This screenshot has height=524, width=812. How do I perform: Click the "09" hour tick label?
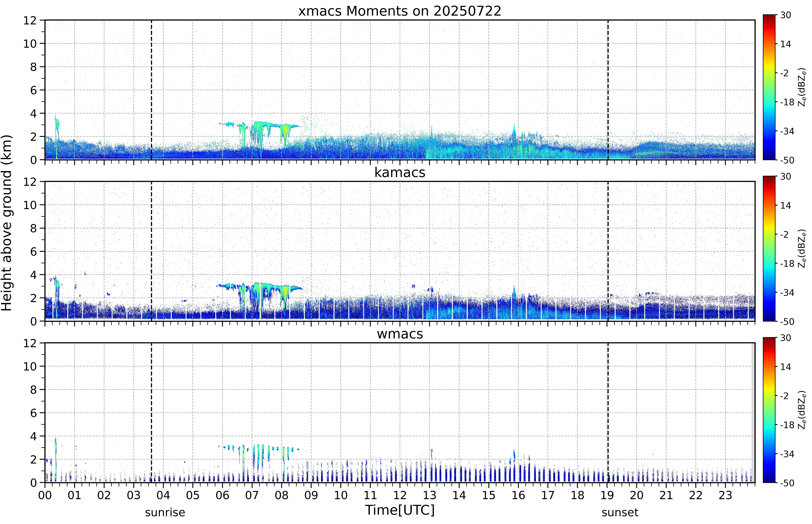[311, 495]
